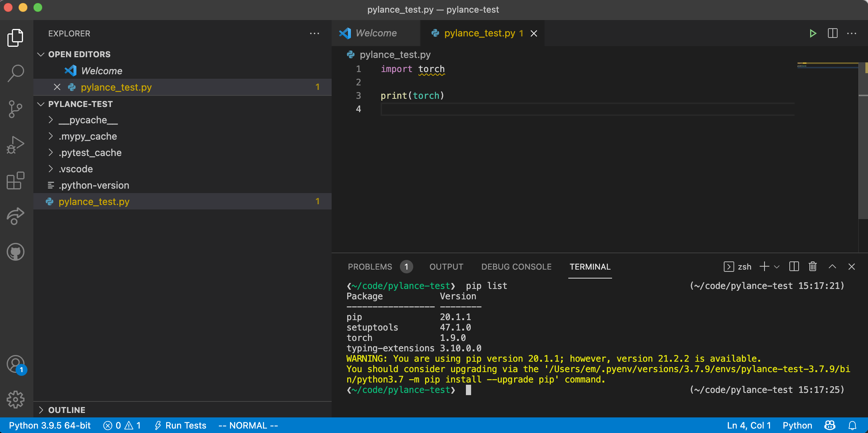The image size is (868, 433).
Task: Expand the __pycache__ folder
Action: click(88, 120)
